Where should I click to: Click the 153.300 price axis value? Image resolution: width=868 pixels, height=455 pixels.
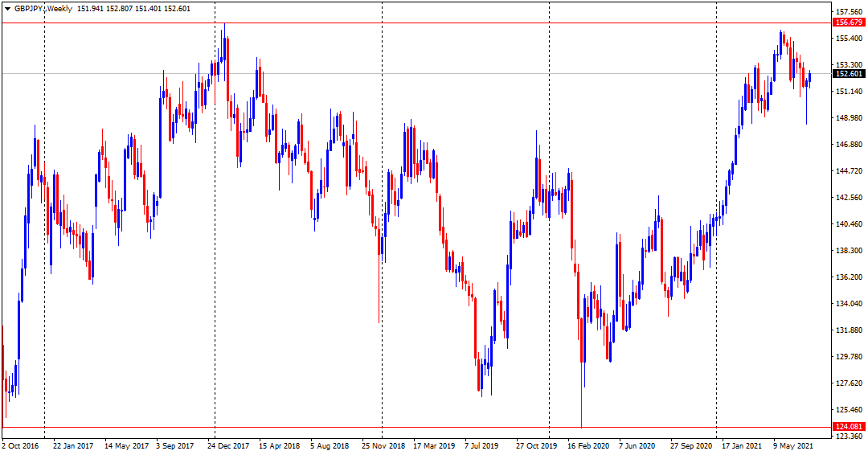pos(850,65)
